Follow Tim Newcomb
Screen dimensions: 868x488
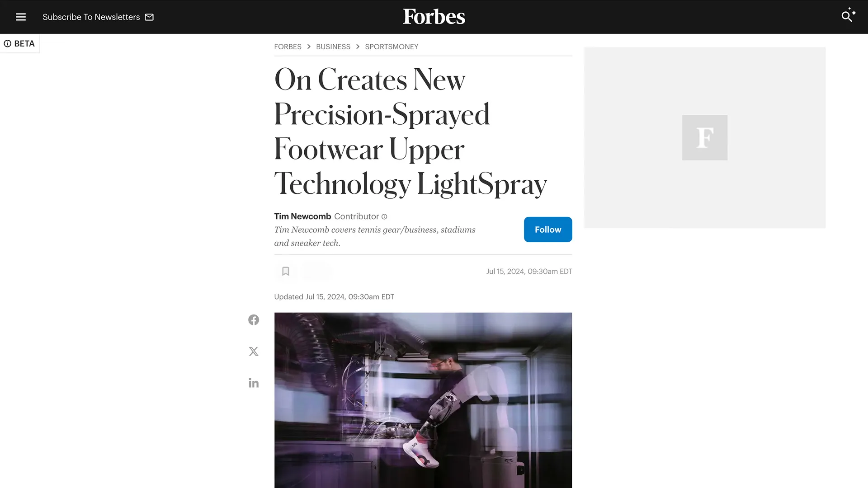pos(548,230)
